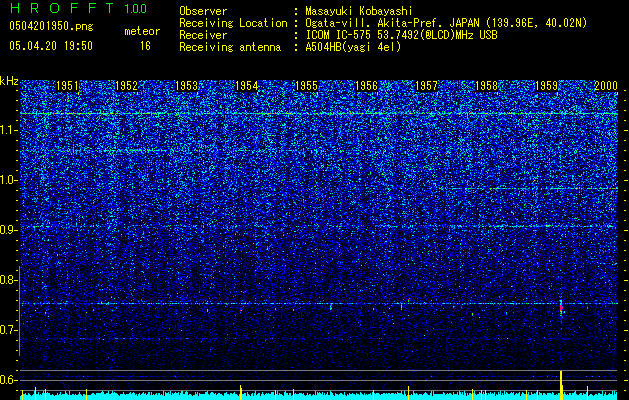Click the 1959 time marker
Image resolution: width=629 pixels, height=400 pixels.
546,86
